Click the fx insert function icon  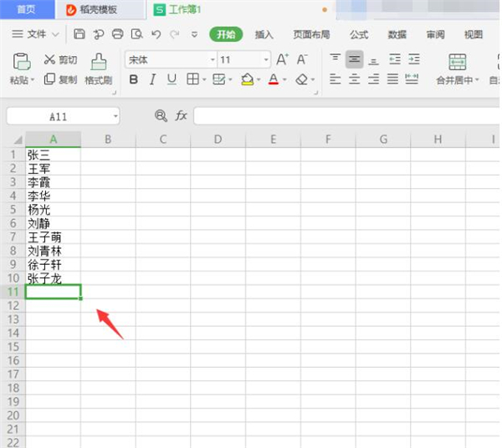pyautogui.click(x=181, y=115)
